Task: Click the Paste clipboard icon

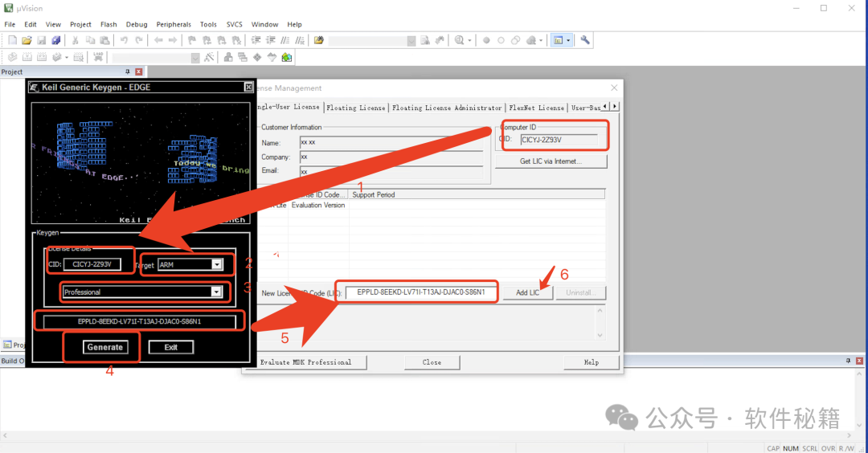Action: coord(104,40)
